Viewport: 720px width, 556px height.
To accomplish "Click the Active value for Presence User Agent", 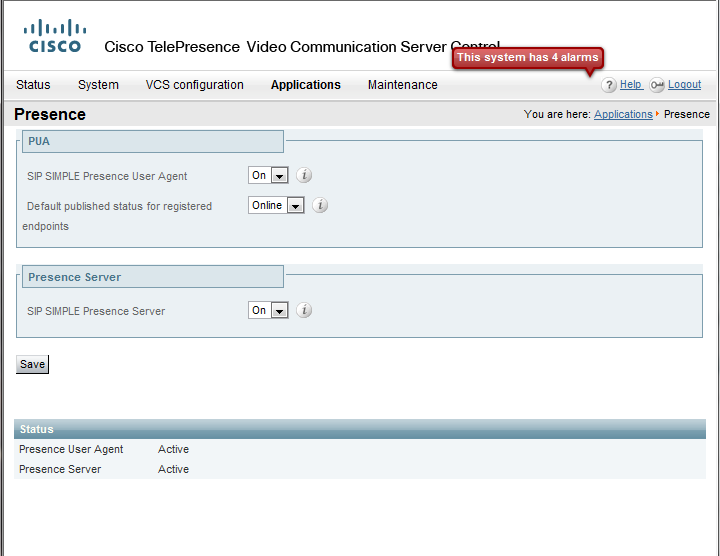I will 174,449.
